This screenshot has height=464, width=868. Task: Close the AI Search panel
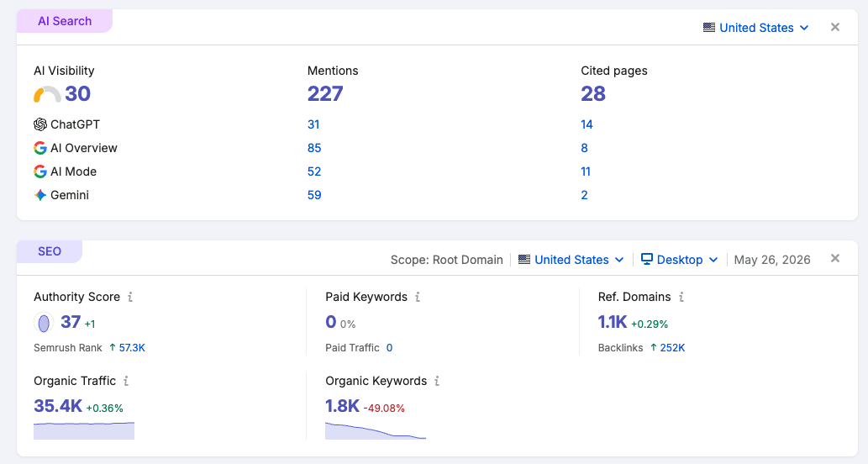pos(835,27)
